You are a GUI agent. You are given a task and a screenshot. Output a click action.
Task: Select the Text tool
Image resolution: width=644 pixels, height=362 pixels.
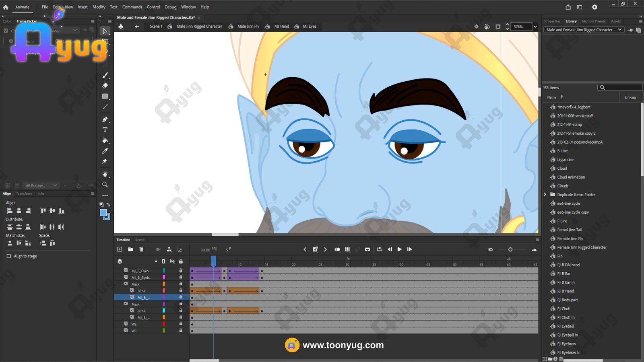coord(105,130)
